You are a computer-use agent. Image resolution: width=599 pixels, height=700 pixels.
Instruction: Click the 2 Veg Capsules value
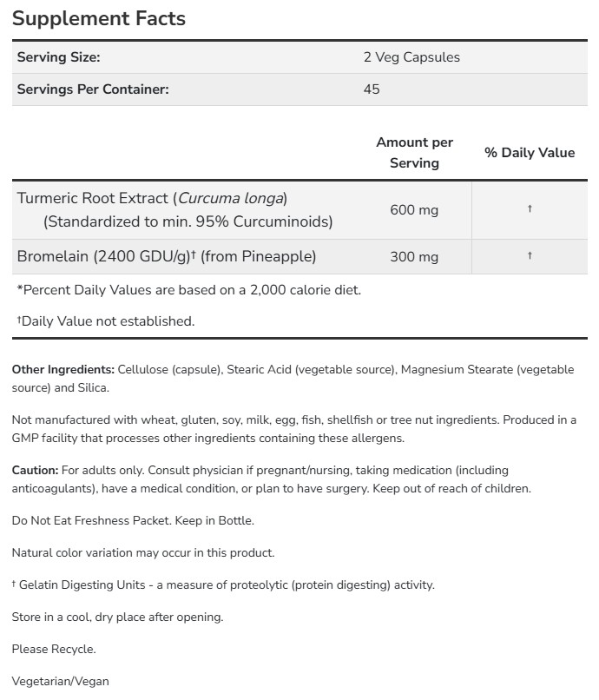(411, 57)
